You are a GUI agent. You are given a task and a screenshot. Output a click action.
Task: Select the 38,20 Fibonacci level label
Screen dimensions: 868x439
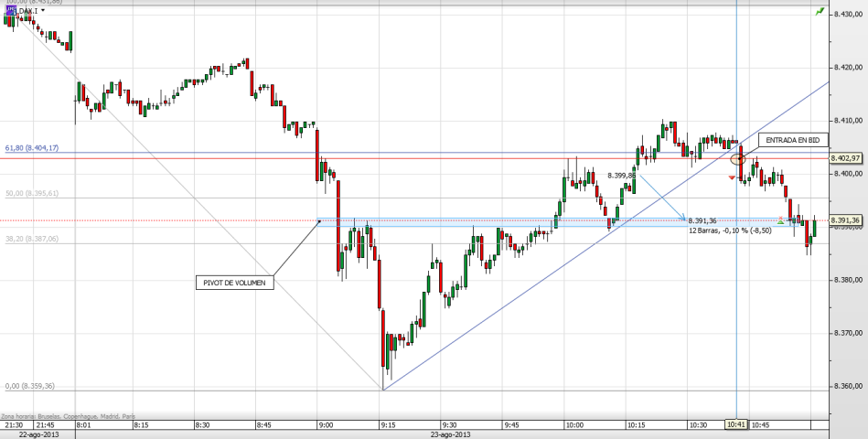pos(32,238)
